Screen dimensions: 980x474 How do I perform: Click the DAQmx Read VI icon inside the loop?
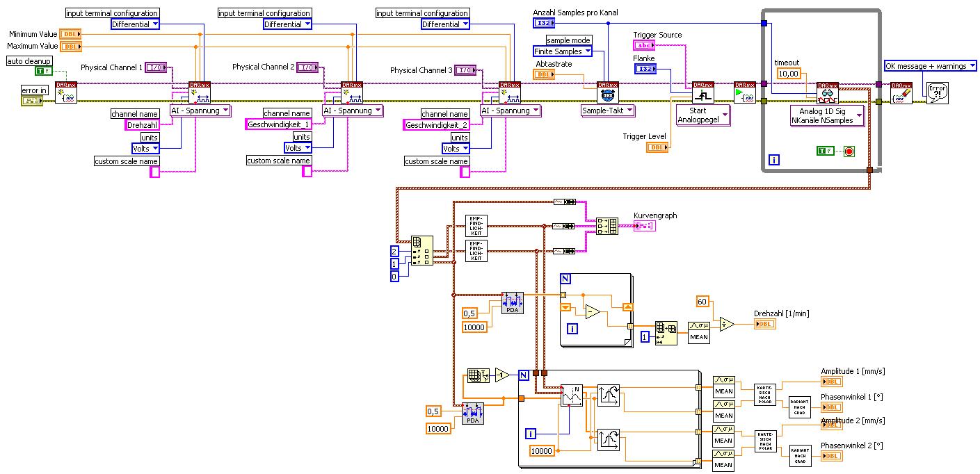[x=828, y=92]
